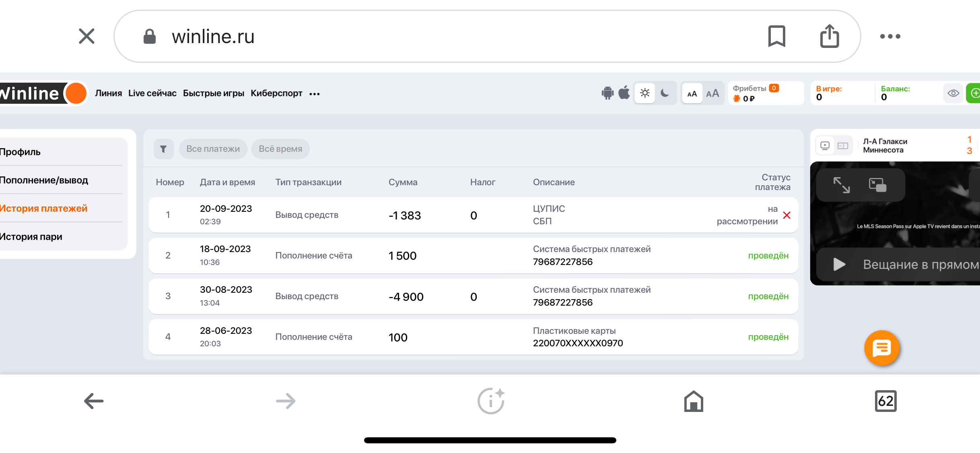Select the larger font size AA
980x453 pixels.
click(712, 93)
